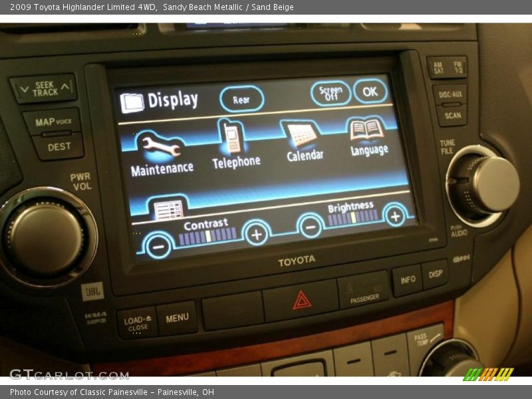Open the Calendar icon
Image resolution: width=532 pixels, height=399 pixels.
click(x=301, y=135)
